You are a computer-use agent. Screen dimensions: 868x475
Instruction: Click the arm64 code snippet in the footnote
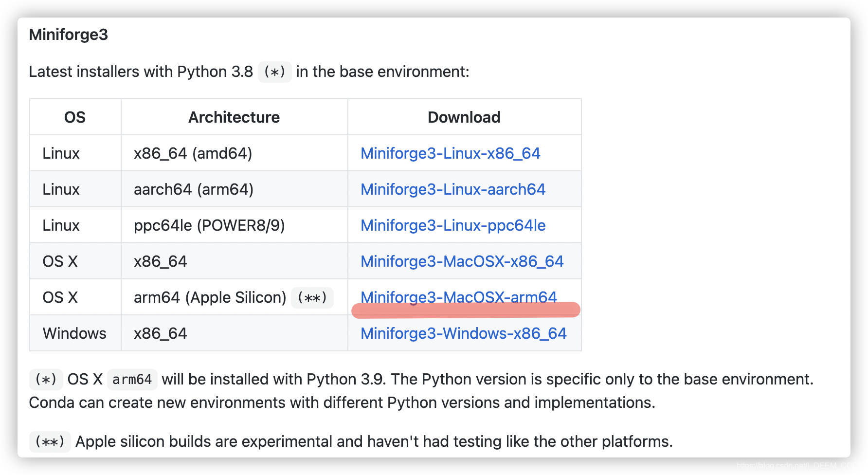[x=132, y=379]
